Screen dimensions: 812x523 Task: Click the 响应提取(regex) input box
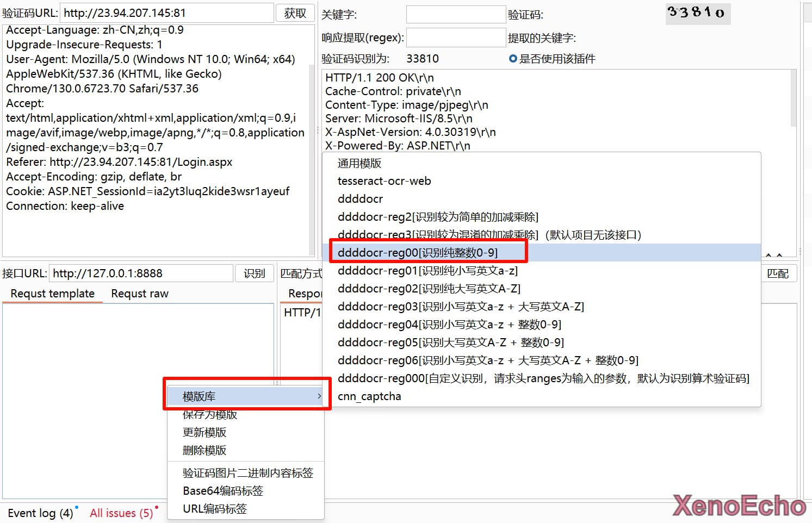(456, 38)
